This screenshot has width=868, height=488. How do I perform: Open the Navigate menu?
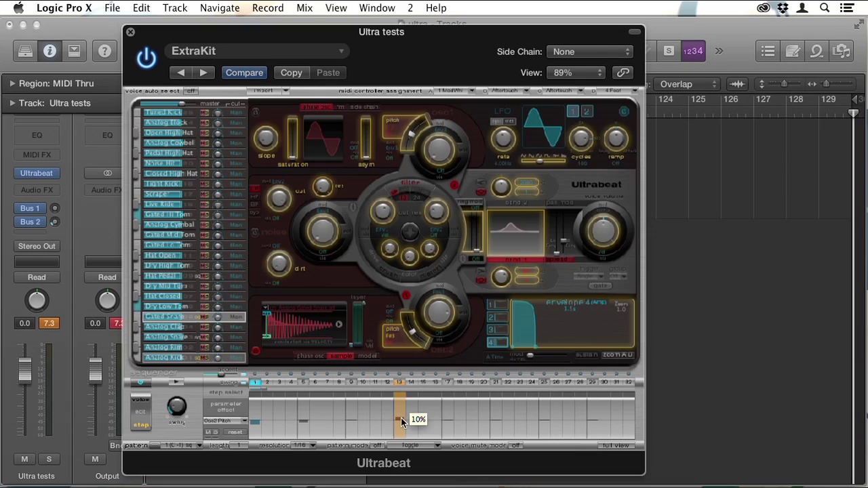click(219, 8)
